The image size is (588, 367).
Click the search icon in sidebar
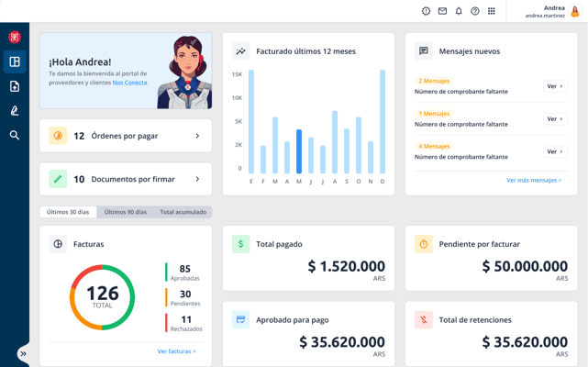click(15, 135)
